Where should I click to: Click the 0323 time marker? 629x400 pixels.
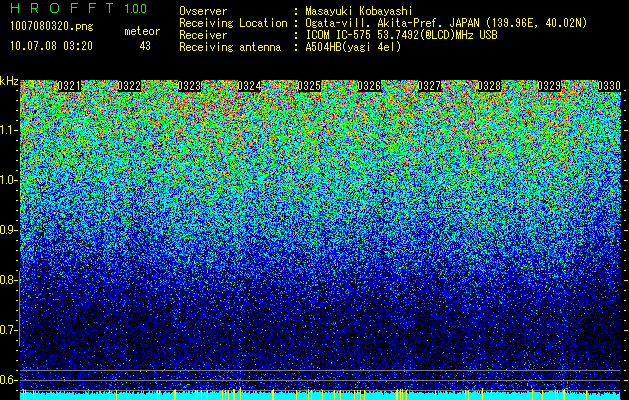(189, 86)
